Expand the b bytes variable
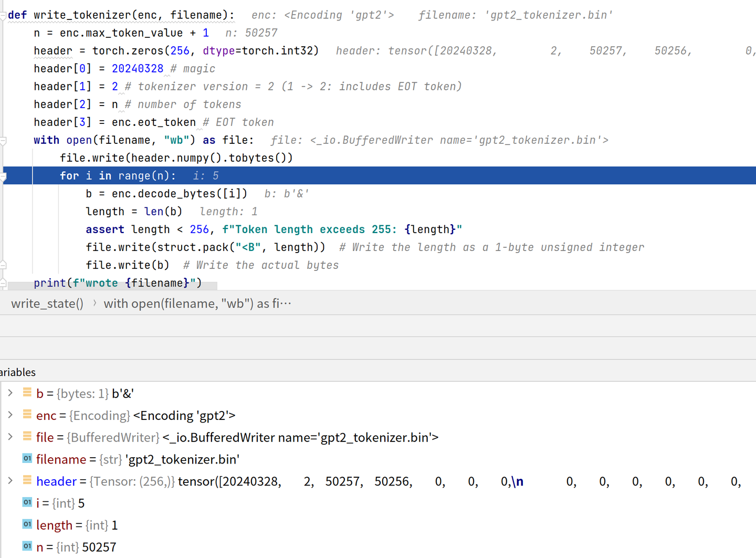 [x=10, y=393]
